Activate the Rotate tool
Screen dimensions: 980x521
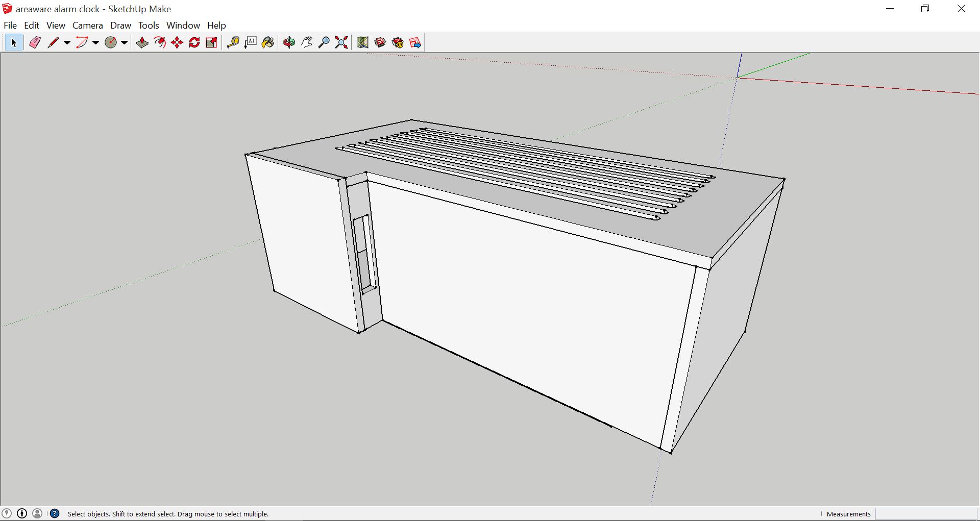194,43
